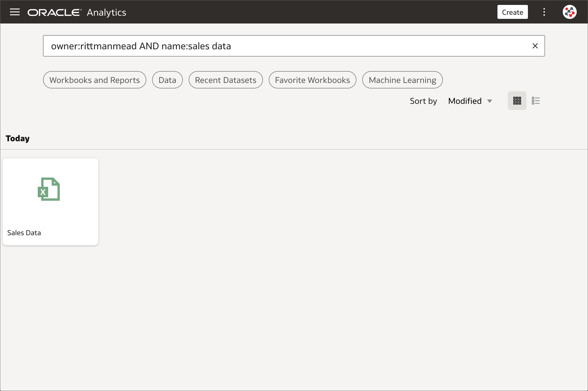
Task: Click the Today section heading
Action: (17, 138)
